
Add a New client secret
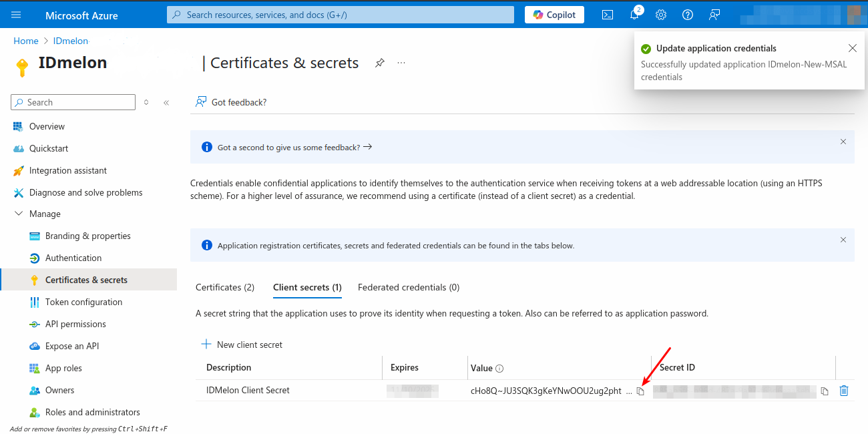pos(242,345)
